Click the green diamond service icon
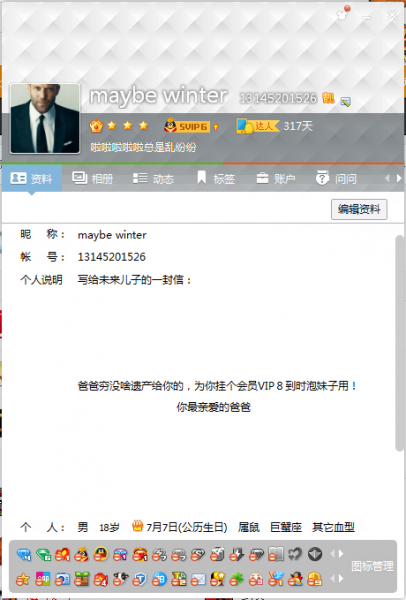 (43, 554)
